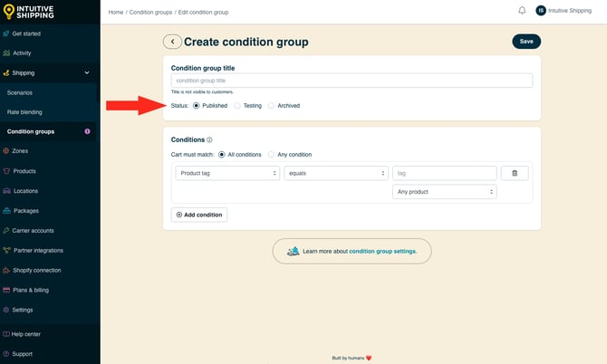Collapse the Shipping menu chevron
The width and height of the screenshot is (607, 364).
pos(87,72)
